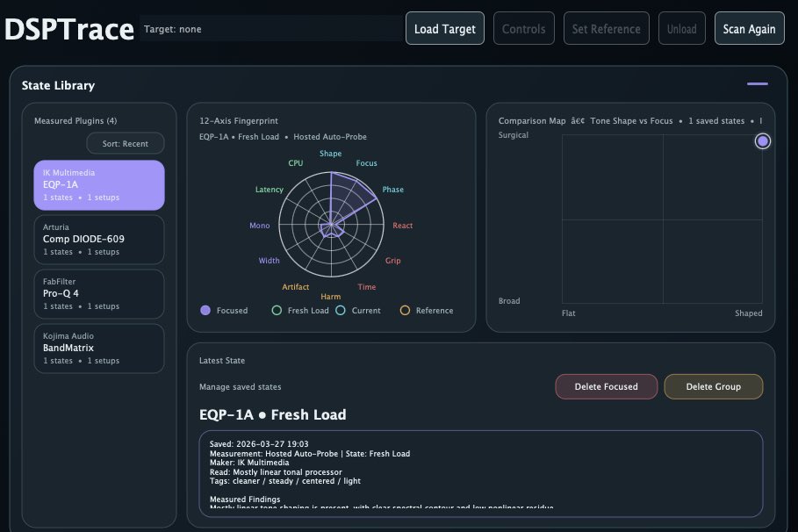Click Delete Group button
The image size is (798, 532).
click(x=714, y=386)
